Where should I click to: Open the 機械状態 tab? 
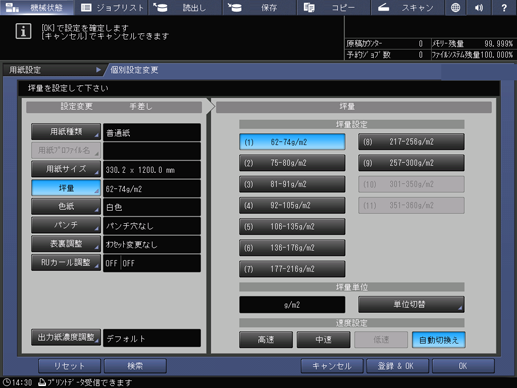(x=37, y=7)
